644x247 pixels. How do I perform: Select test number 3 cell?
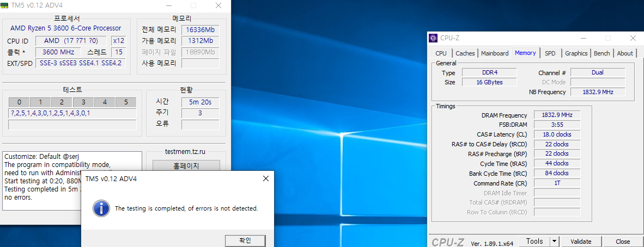pyautogui.click(x=83, y=102)
